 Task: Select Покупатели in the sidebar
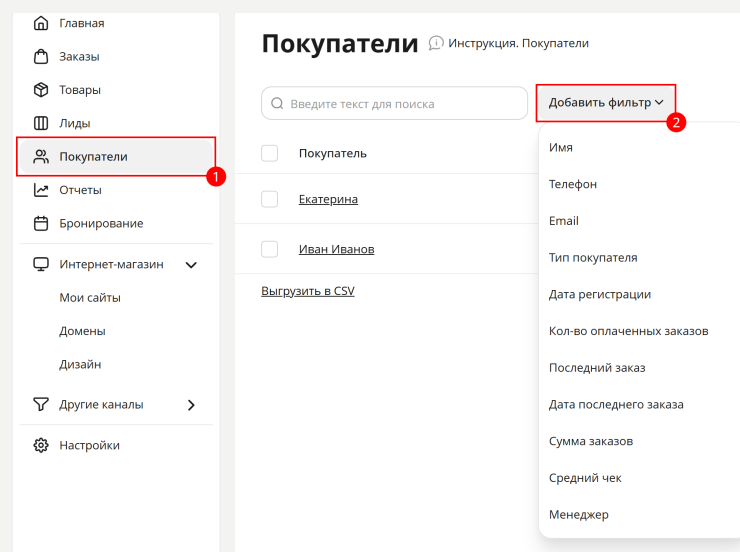(x=116, y=157)
